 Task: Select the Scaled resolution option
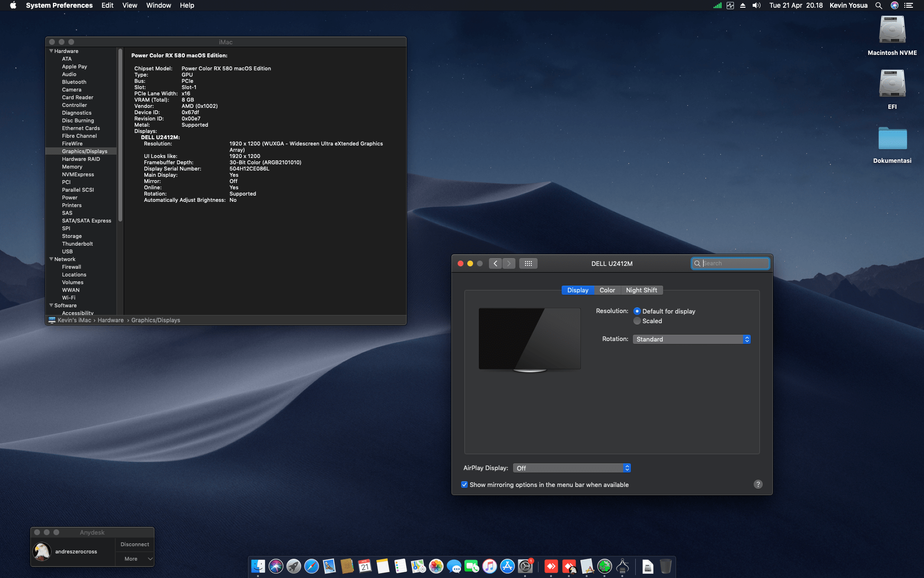coord(637,321)
